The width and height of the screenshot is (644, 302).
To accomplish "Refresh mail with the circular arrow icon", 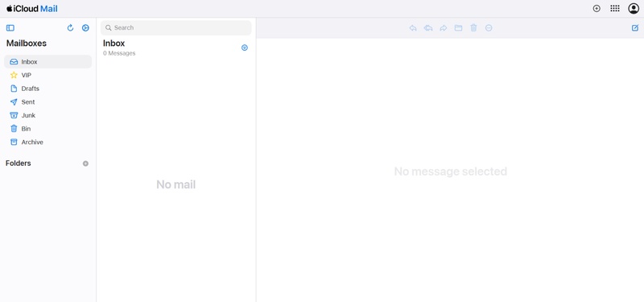I will click(70, 28).
